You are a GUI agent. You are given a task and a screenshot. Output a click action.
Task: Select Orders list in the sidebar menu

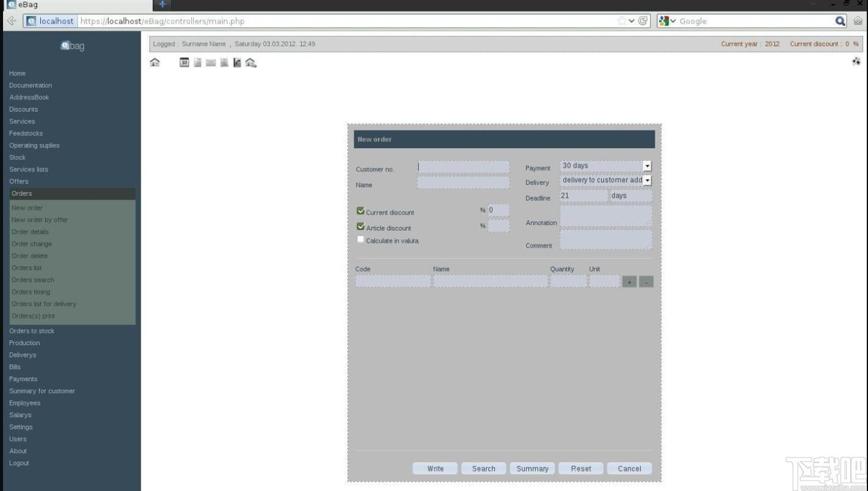[27, 268]
